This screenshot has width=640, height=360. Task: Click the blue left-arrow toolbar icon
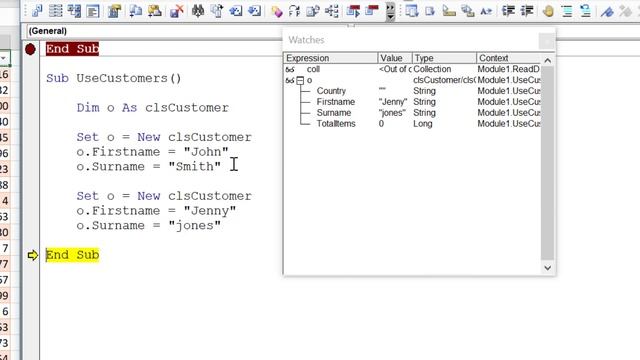(x=236, y=11)
